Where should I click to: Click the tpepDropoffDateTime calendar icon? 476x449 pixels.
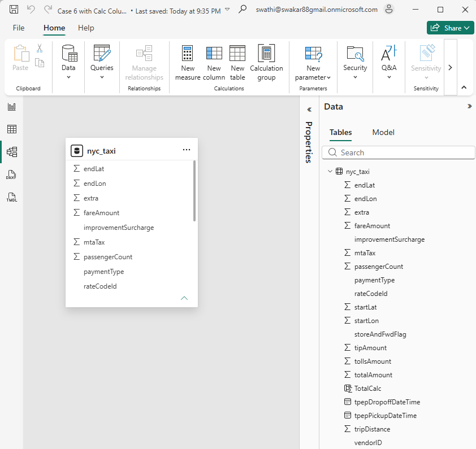click(348, 402)
